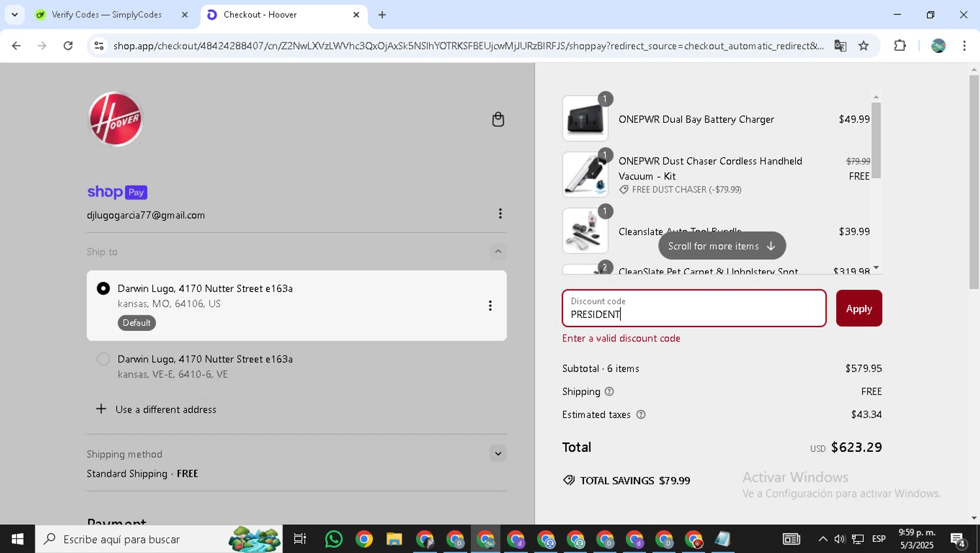Open the tab search dropdown
The image size is (980, 553).
[x=14, y=14]
